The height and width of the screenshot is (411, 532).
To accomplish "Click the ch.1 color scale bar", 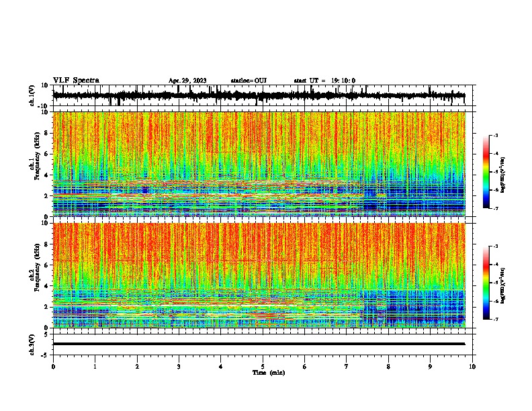I will pos(486,172).
